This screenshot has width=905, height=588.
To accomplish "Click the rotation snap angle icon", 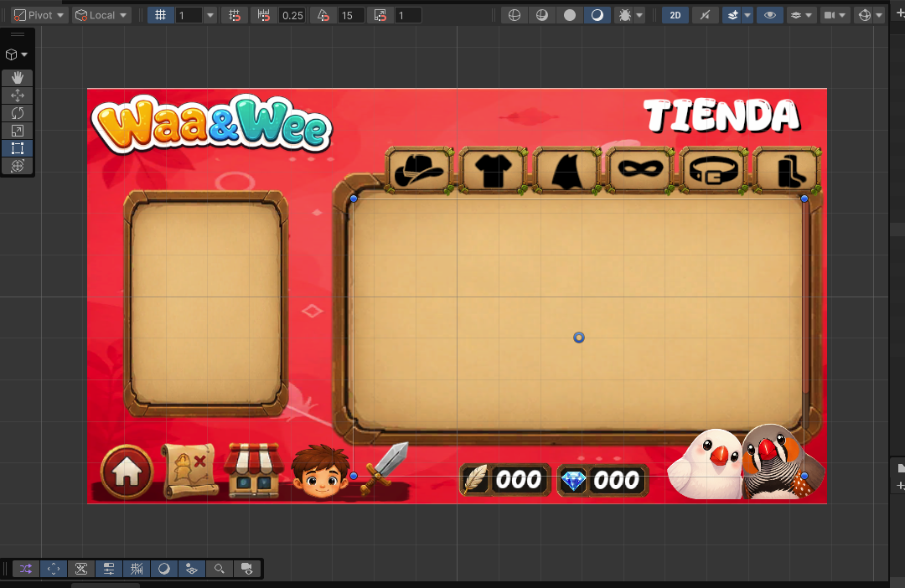I will click(x=323, y=16).
